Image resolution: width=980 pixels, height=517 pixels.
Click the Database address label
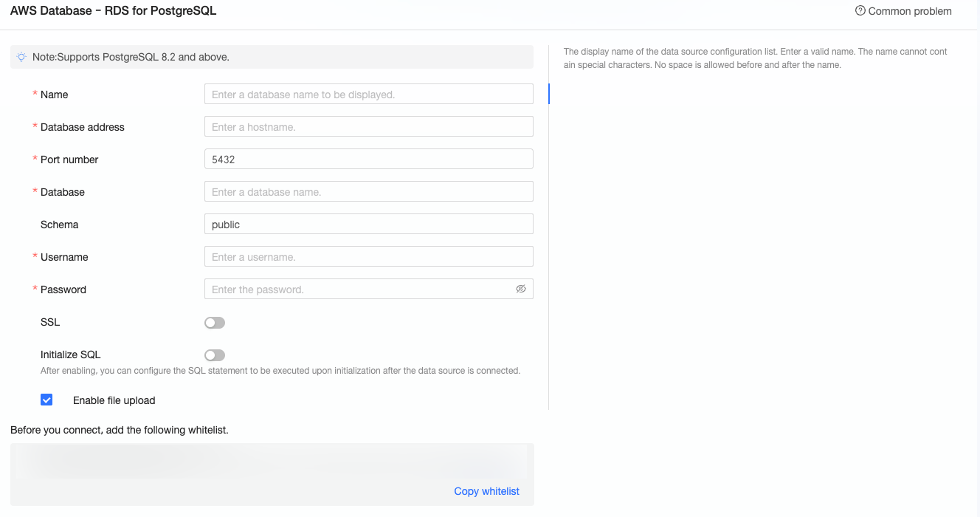(83, 127)
